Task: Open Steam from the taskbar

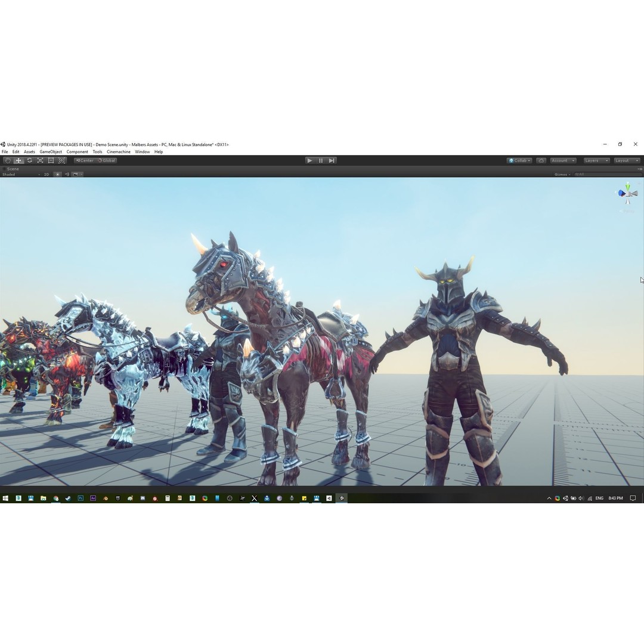Action: (x=68, y=498)
